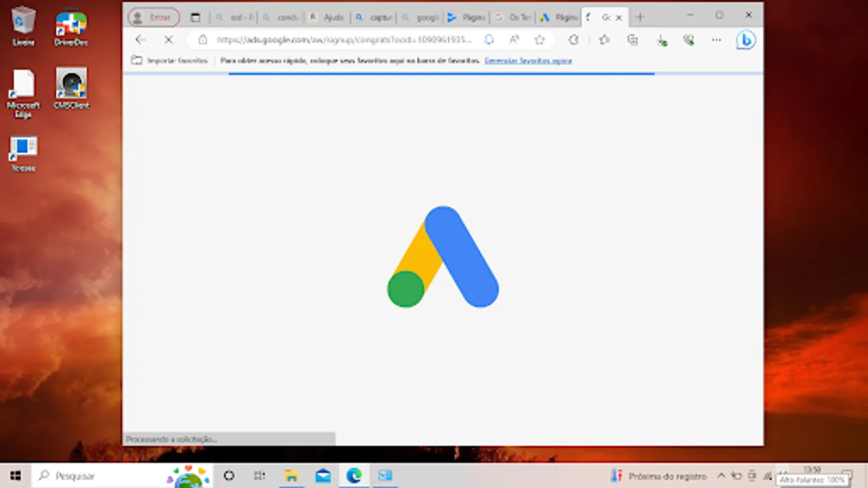Switch to the 'conclu' search tab

pos(281,17)
